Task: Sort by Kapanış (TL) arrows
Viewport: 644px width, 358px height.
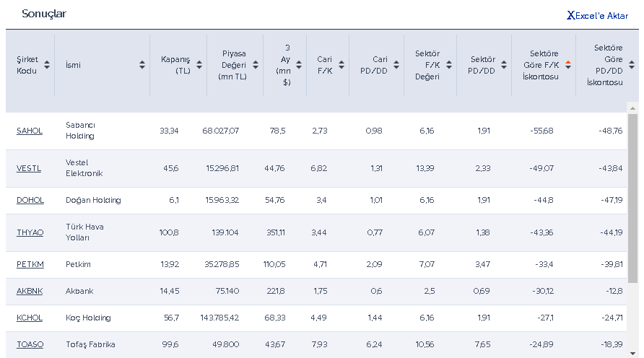Action: click(198, 65)
